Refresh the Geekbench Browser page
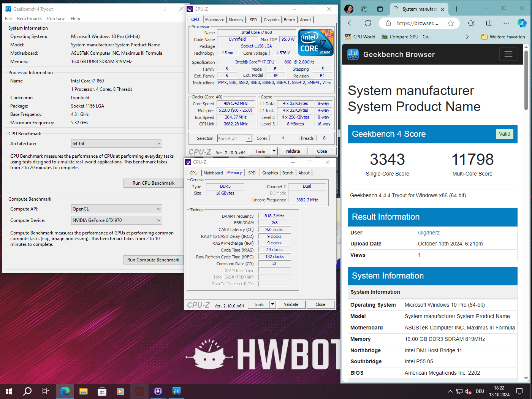This screenshot has height=399, width=532. click(x=368, y=23)
